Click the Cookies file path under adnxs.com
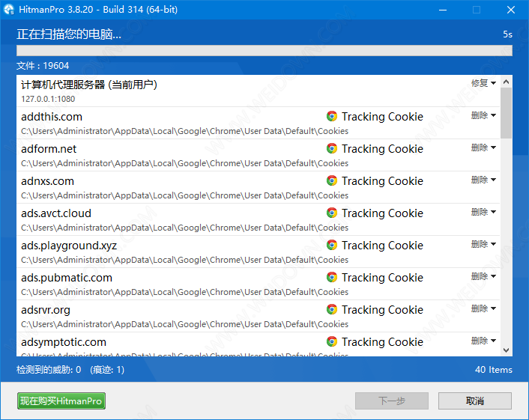Image resolution: width=529 pixels, height=420 pixels. [184, 195]
